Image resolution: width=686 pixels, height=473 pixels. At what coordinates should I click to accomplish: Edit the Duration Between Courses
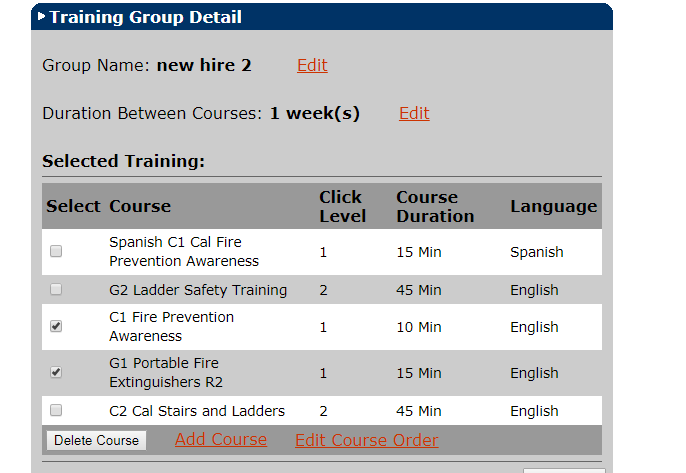414,113
